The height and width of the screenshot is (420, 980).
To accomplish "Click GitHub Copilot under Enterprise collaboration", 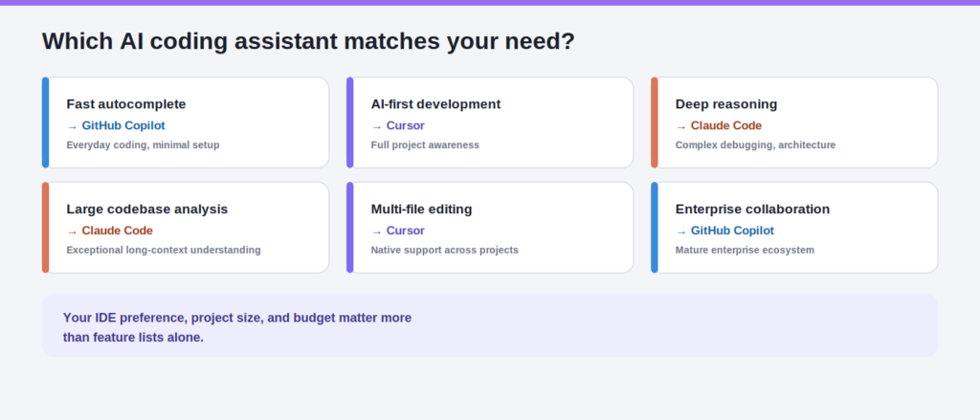I will 732,231.
